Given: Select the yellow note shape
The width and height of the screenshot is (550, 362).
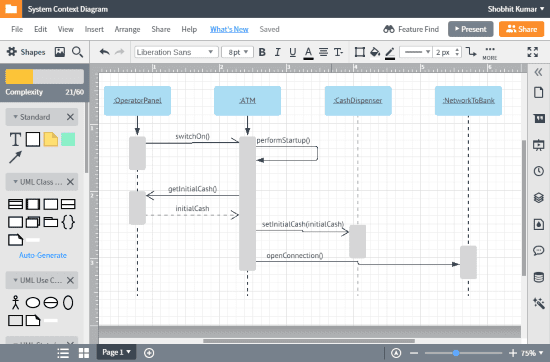Looking at the screenshot, I should click(51, 139).
